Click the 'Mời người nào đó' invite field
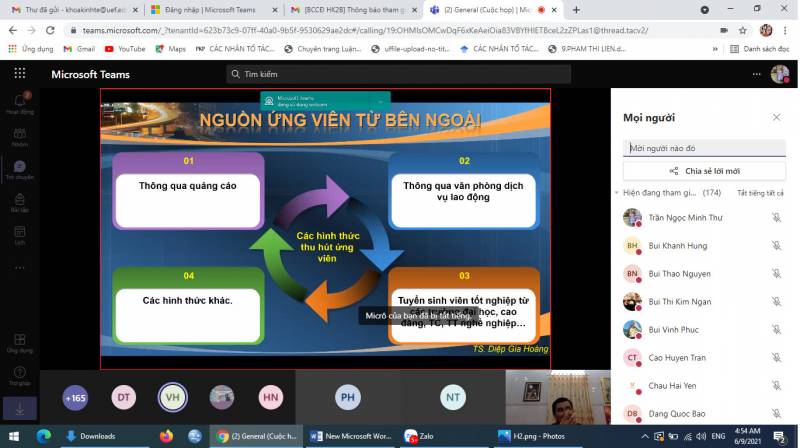Screen dimensions: 800x448 (704, 148)
